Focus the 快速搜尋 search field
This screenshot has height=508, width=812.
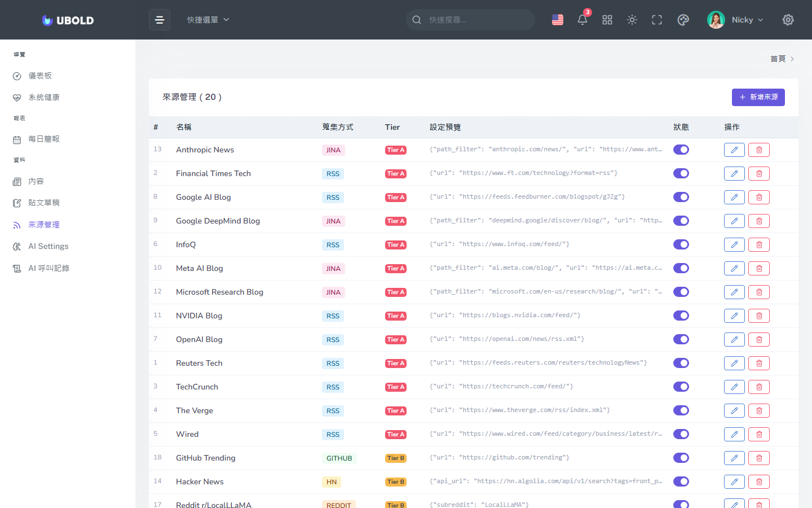[476, 20]
